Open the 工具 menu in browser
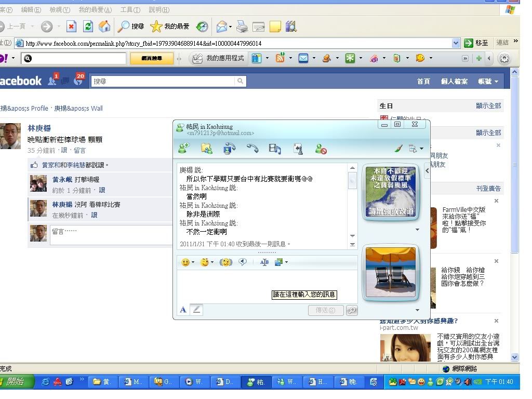532x399 pixels. pos(130,10)
